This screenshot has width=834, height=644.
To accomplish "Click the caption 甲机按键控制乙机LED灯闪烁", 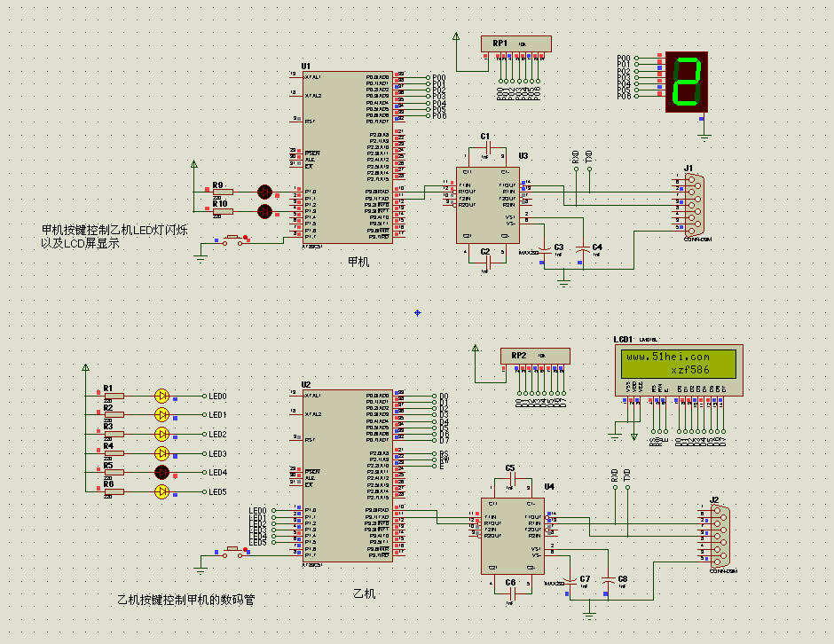I will pyautogui.click(x=114, y=230).
